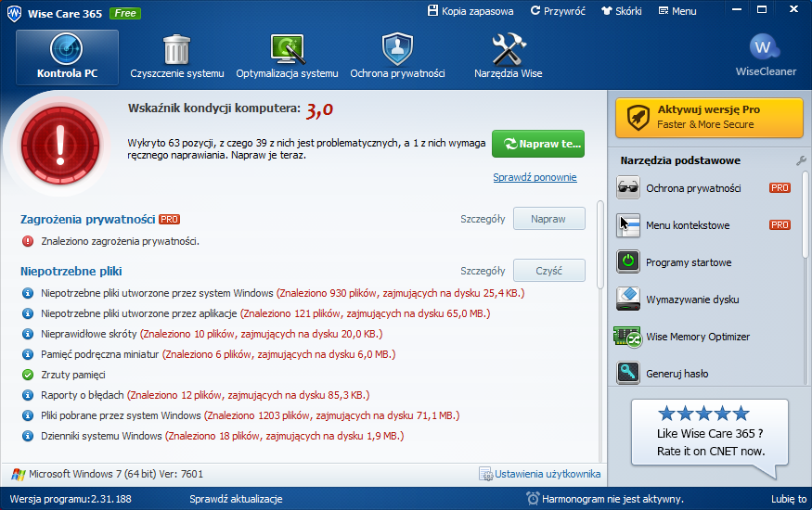Click Raporty o błędach row text
Viewport: 812px width, 510px height.
205,395
